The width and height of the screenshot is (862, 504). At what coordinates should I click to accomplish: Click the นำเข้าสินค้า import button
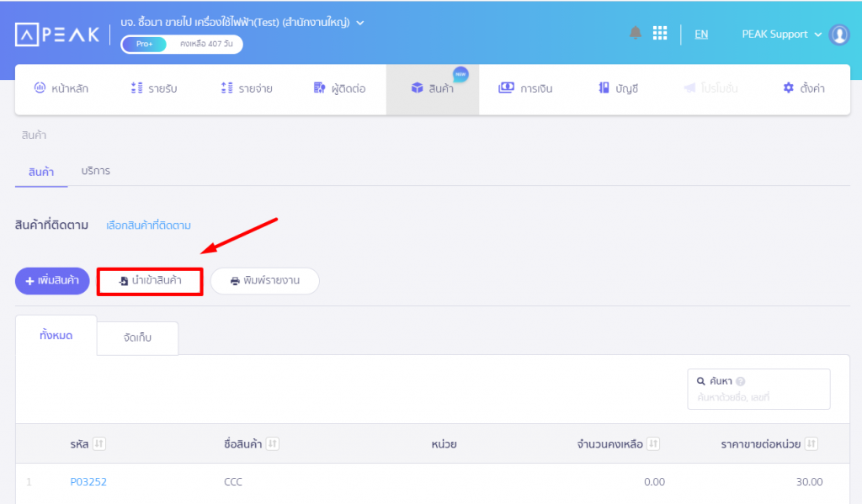click(150, 281)
